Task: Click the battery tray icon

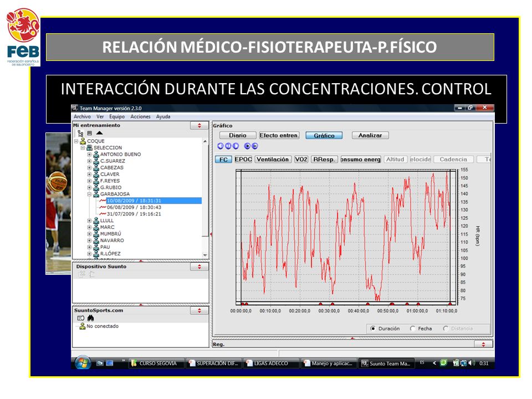Action: pyautogui.click(x=456, y=363)
